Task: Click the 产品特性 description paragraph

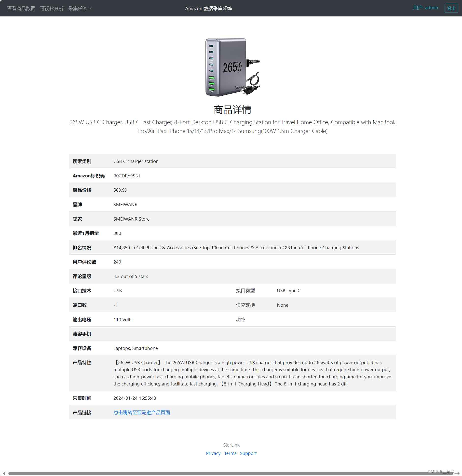Action: point(252,373)
